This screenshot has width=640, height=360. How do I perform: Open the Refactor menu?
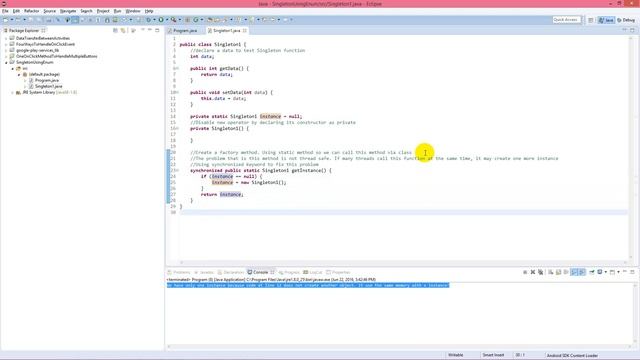click(x=31, y=11)
